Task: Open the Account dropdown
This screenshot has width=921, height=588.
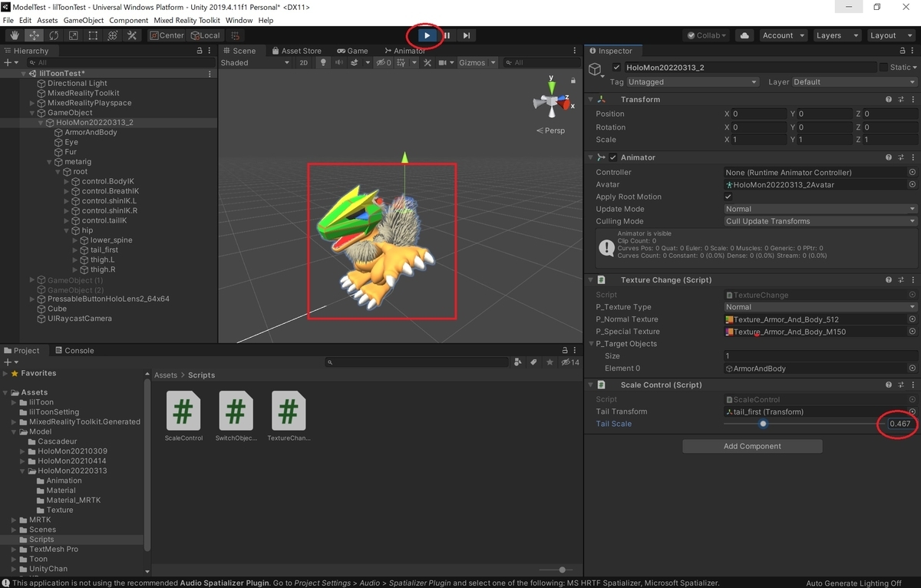Action: (x=783, y=35)
